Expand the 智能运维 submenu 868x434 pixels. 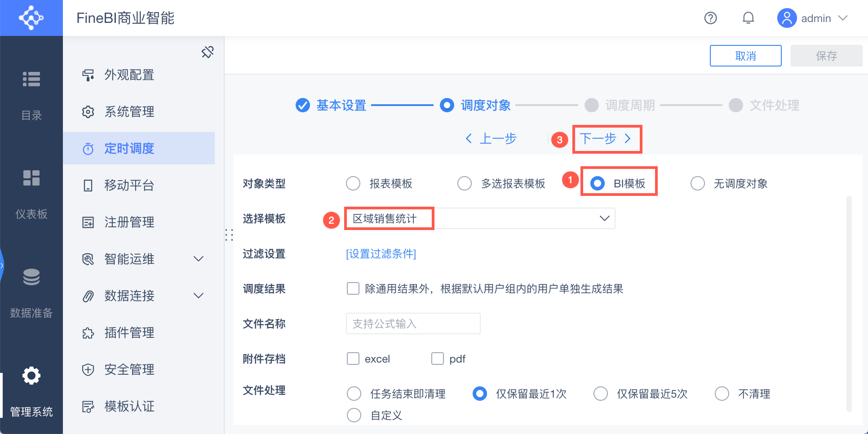[198, 259]
